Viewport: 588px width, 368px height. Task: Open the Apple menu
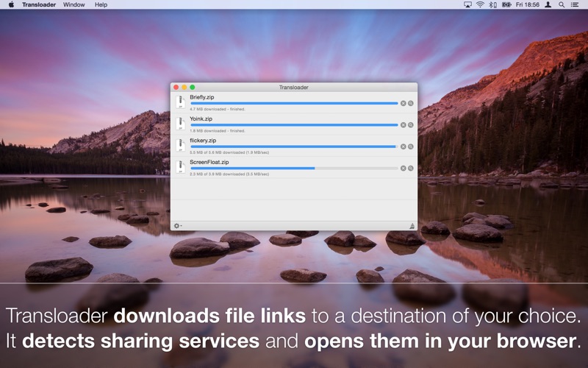11,4
